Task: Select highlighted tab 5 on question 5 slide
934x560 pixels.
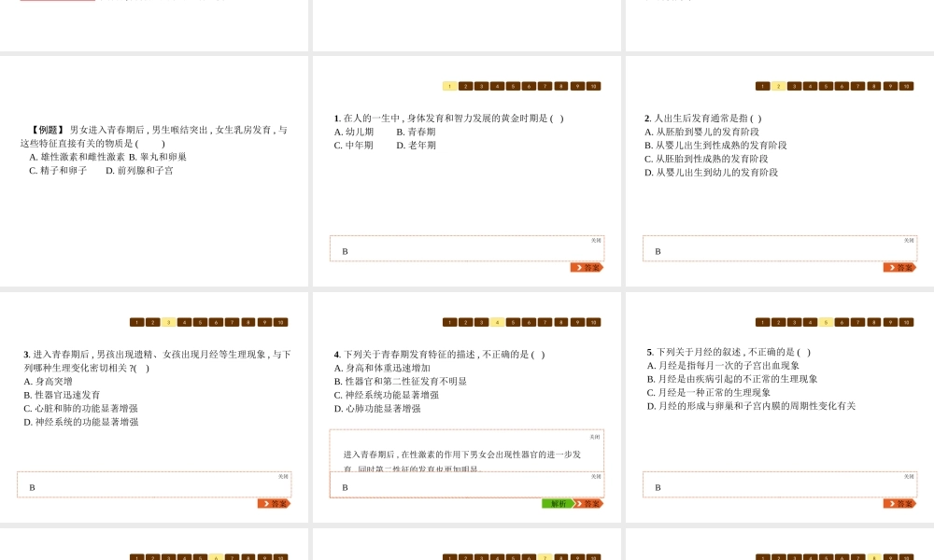Action: (826, 323)
